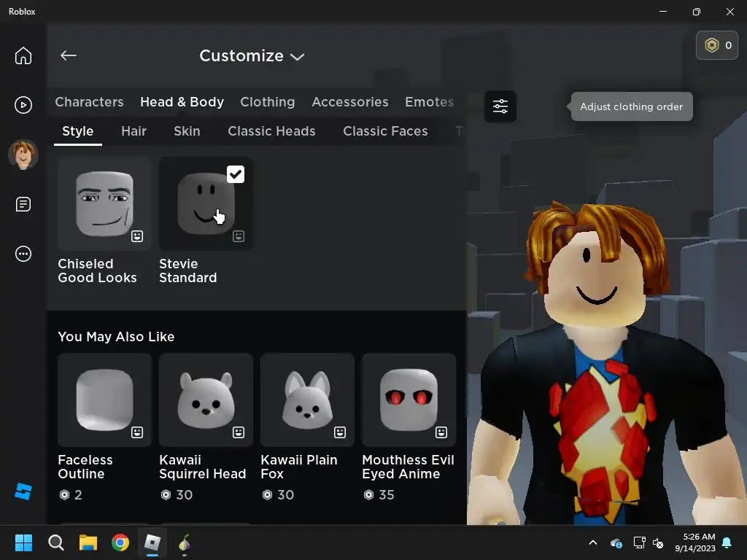Screen dimensions: 747x560
Task: Open the Roblox Studio icon in sidebar
Action: point(23,491)
